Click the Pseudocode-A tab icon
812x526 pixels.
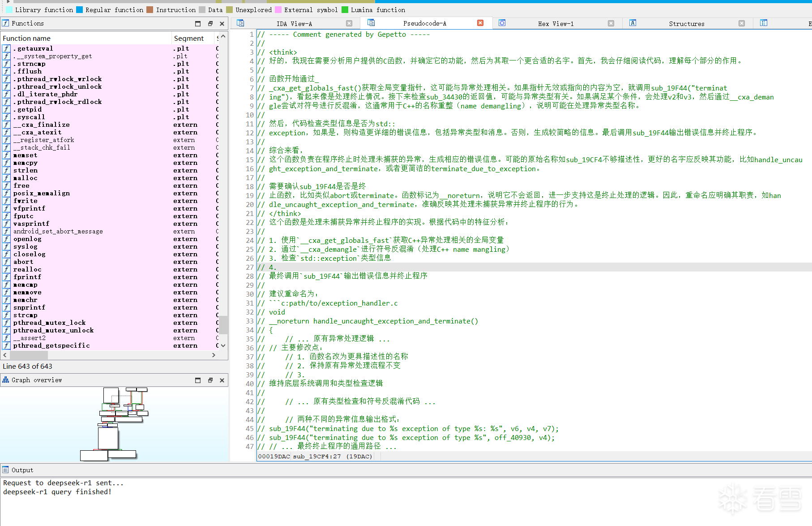[x=371, y=23]
